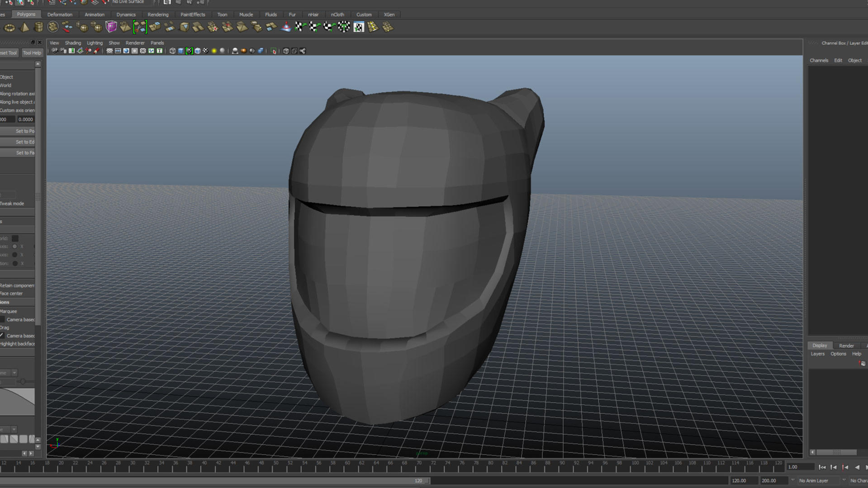Activate smooth shade all display icon

[x=180, y=51]
